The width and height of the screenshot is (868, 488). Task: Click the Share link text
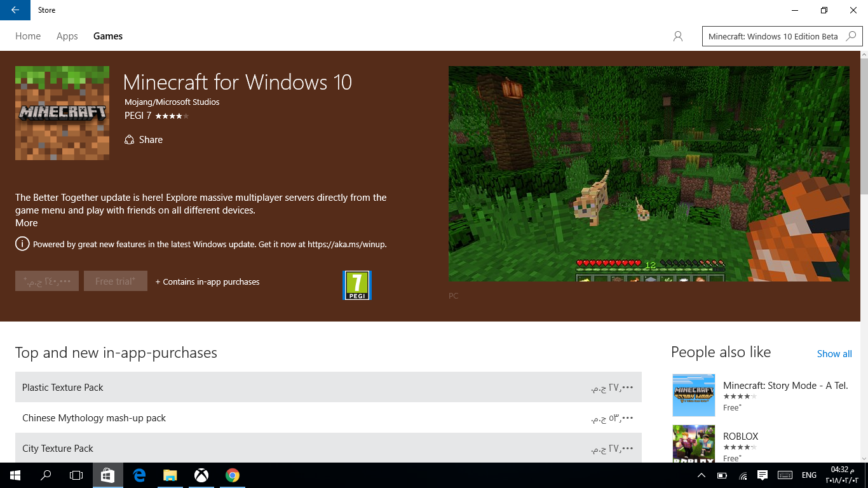[151, 140]
